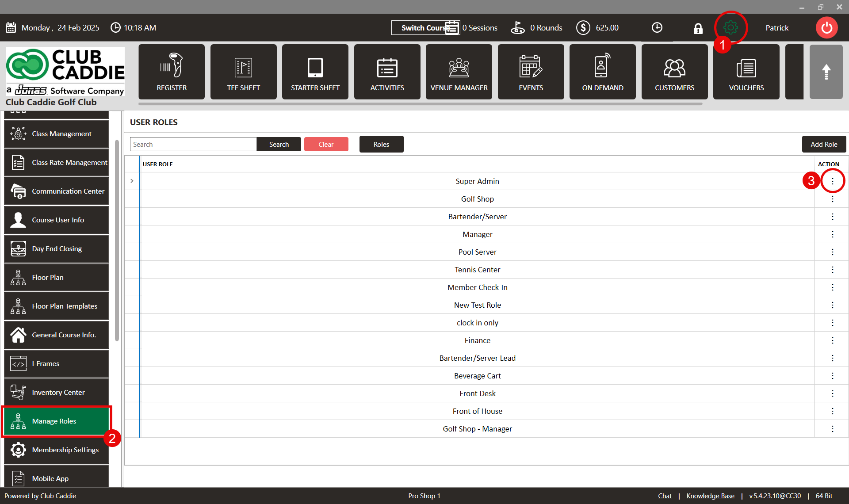Click the golf cart rounds icon

[518, 27]
